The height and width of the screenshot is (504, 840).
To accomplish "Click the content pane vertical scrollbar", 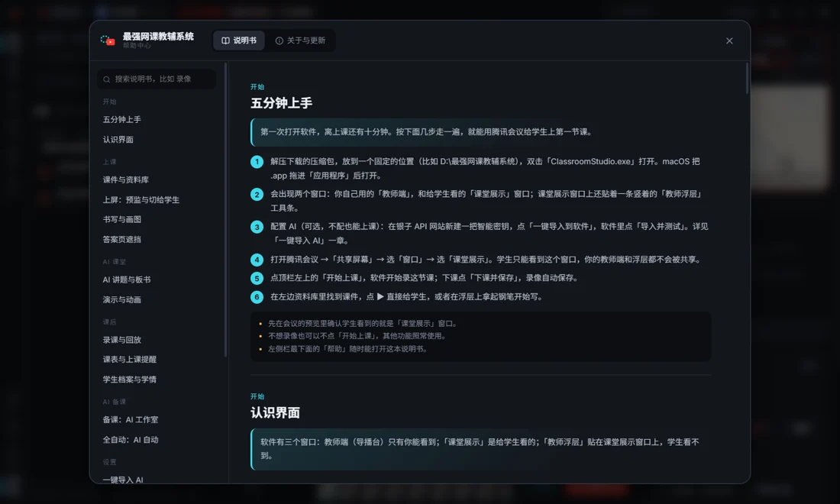I will coord(747,79).
